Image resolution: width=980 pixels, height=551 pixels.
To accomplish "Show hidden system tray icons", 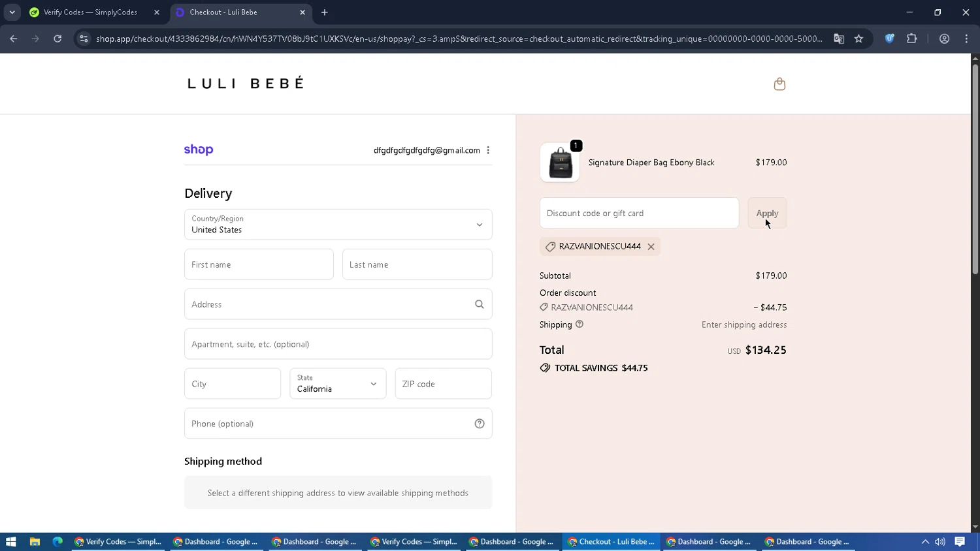I will coord(925,542).
